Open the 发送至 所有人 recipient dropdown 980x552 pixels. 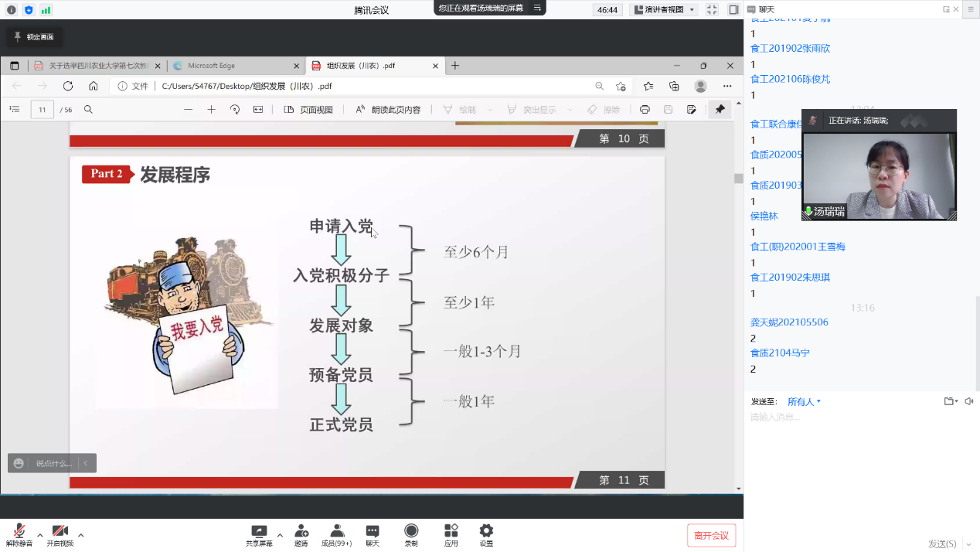(804, 401)
